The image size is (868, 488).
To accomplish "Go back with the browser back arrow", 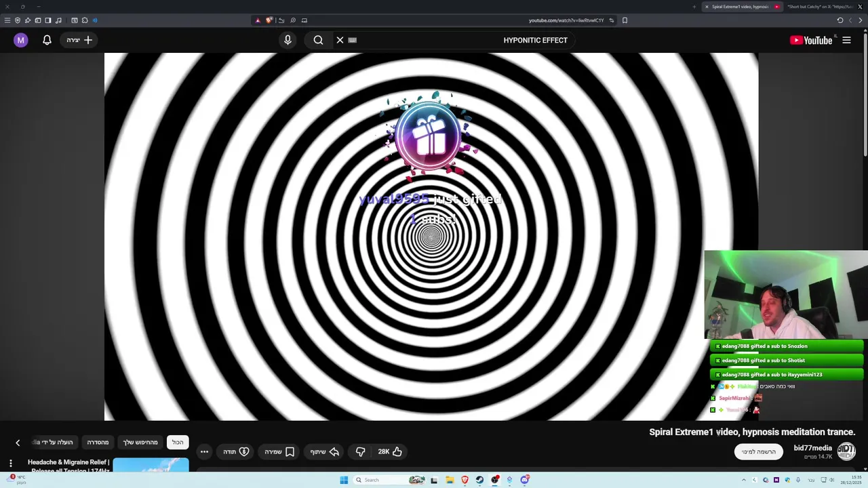I will pyautogui.click(x=860, y=20).
